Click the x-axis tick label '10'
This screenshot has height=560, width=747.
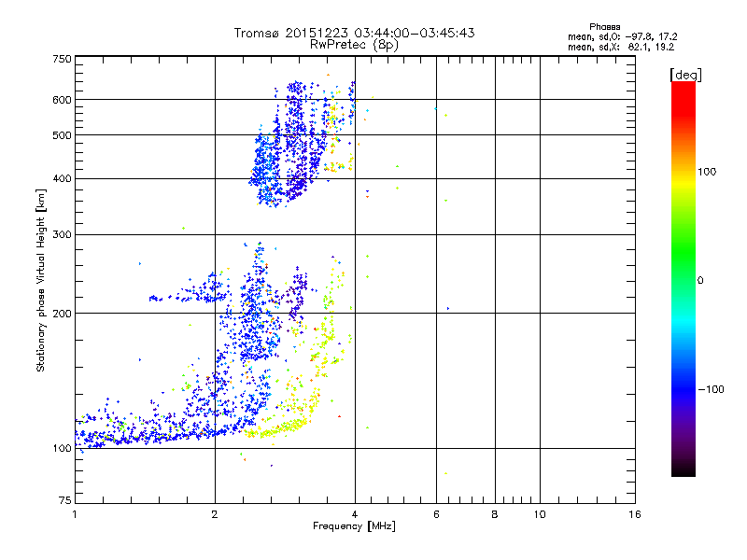[540, 514]
